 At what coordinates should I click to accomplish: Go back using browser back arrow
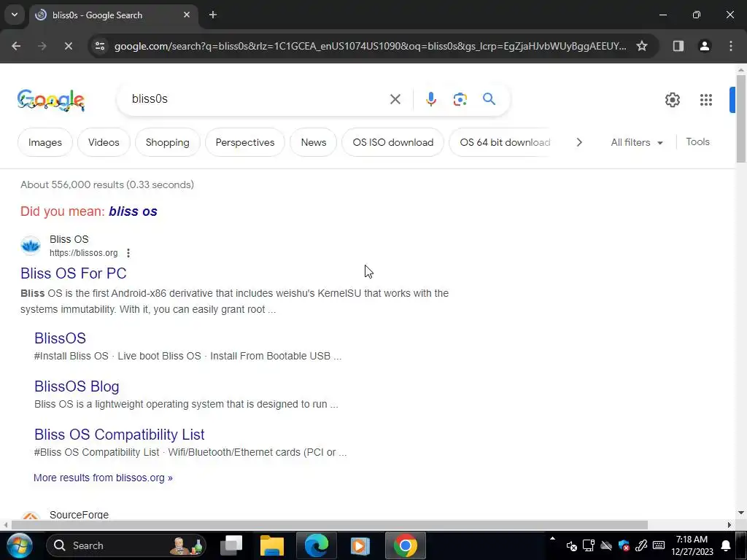point(16,46)
